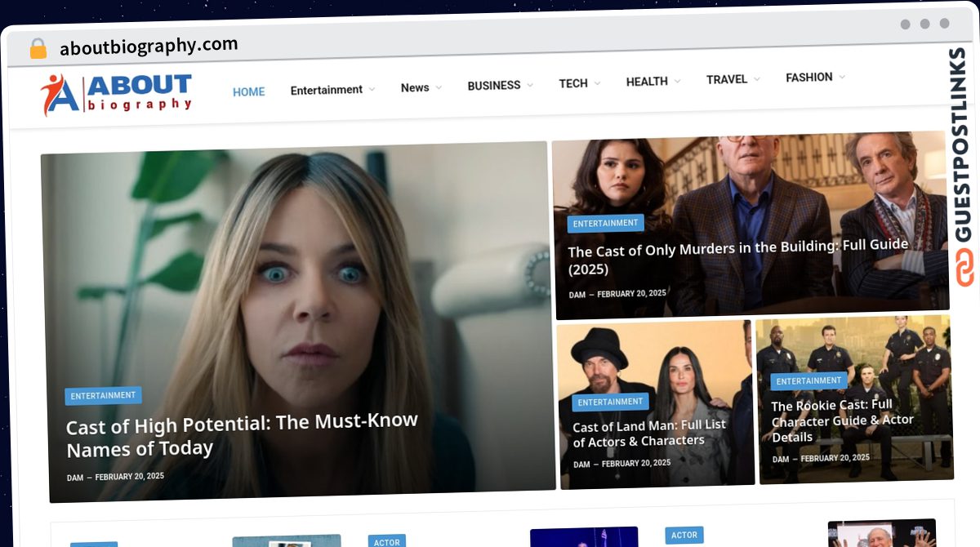Open The Rookie Cast article title
This screenshot has width=980, height=547.
tap(841, 420)
